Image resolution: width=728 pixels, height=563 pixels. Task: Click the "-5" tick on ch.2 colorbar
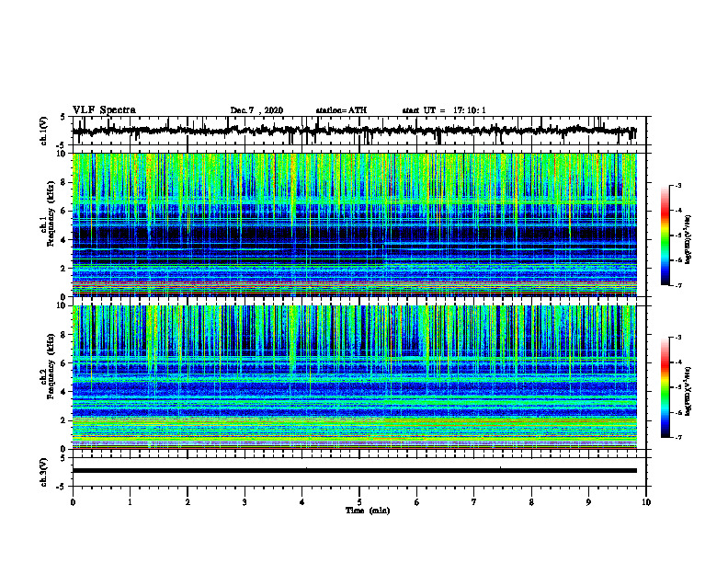(x=677, y=387)
